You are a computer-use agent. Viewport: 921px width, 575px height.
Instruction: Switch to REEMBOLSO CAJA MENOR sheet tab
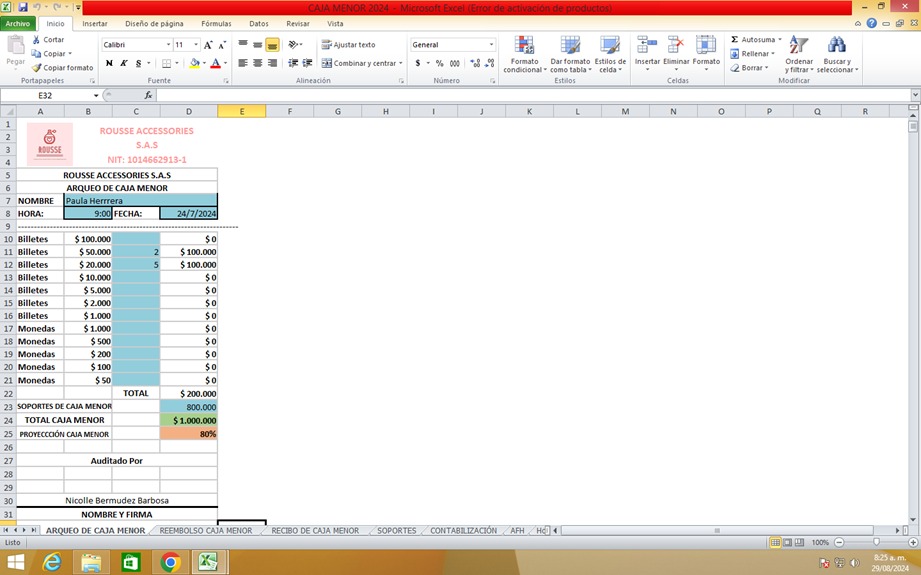pyautogui.click(x=206, y=531)
